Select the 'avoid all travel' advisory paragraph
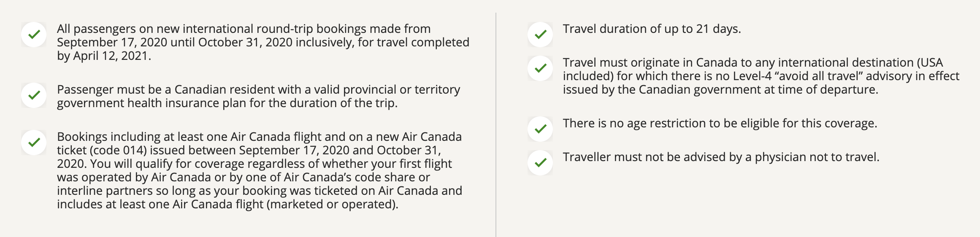 point(761,76)
